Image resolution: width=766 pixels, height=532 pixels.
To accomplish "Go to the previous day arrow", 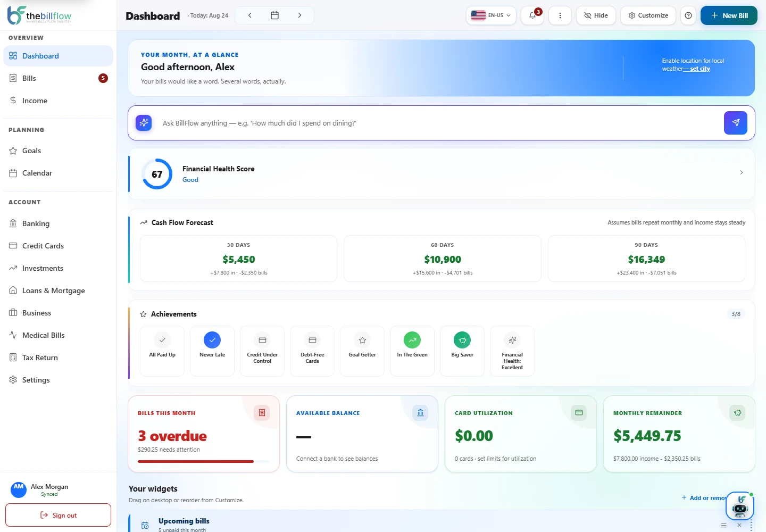I will (249, 15).
